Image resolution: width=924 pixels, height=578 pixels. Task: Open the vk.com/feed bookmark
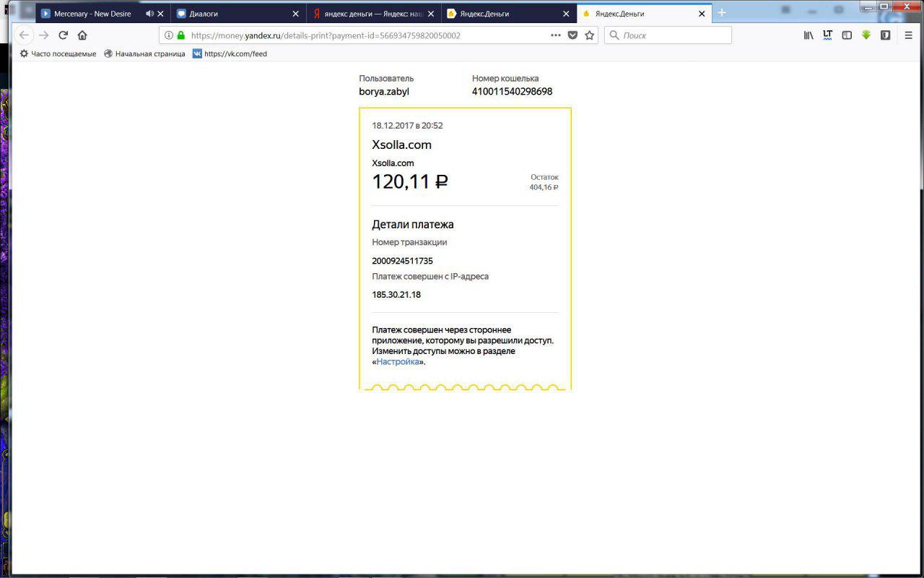click(230, 53)
